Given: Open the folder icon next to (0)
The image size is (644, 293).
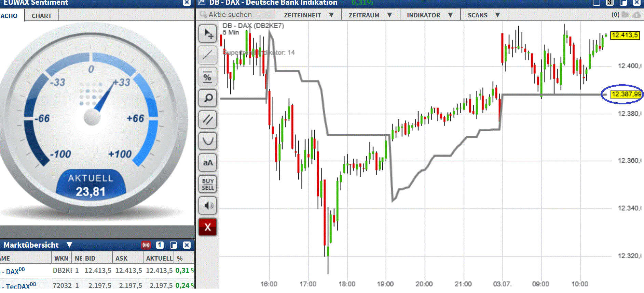Looking at the screenshot, I should 625,15.
